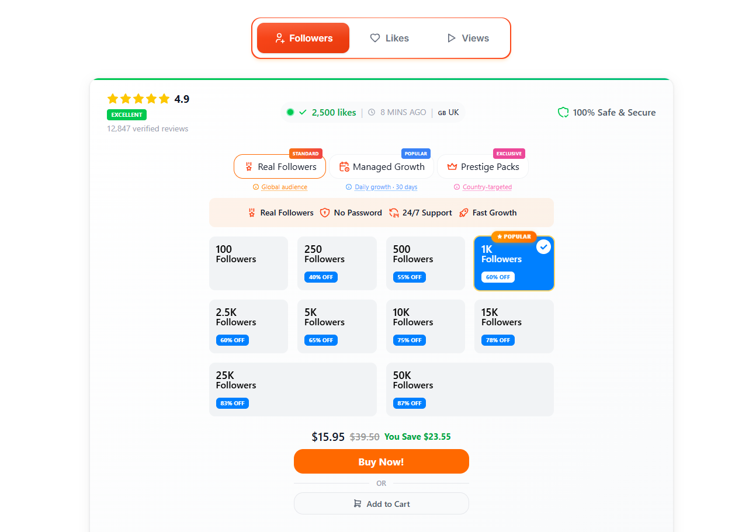Click the green shield Safe & Secure icon
This screenshot has height=532, width=756.
tap(563, 112)
